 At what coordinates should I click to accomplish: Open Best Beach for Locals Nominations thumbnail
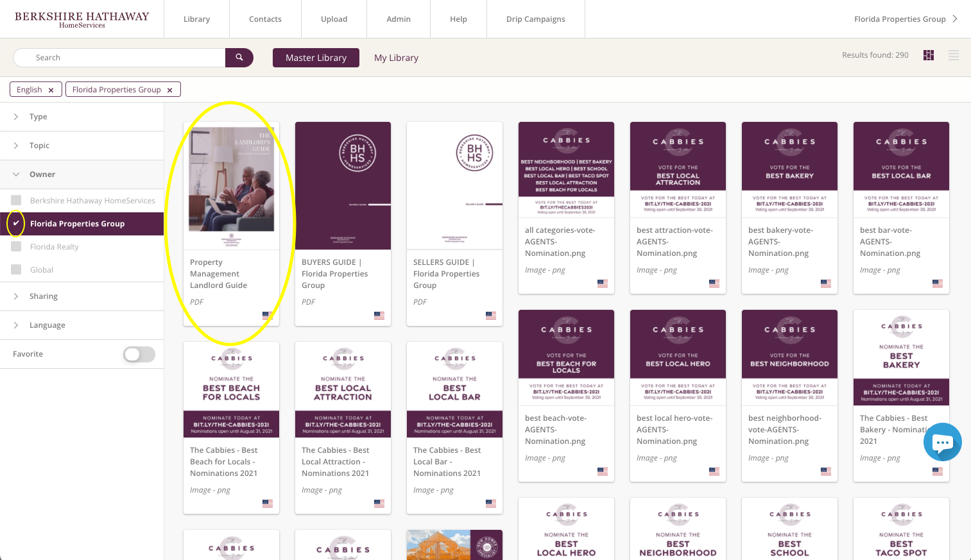point(231,389)
